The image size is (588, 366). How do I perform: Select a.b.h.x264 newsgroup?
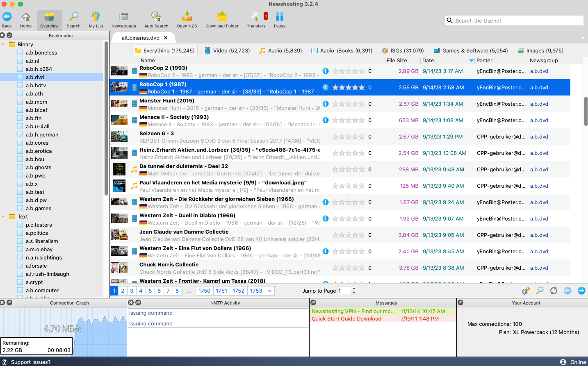[39, 69]
